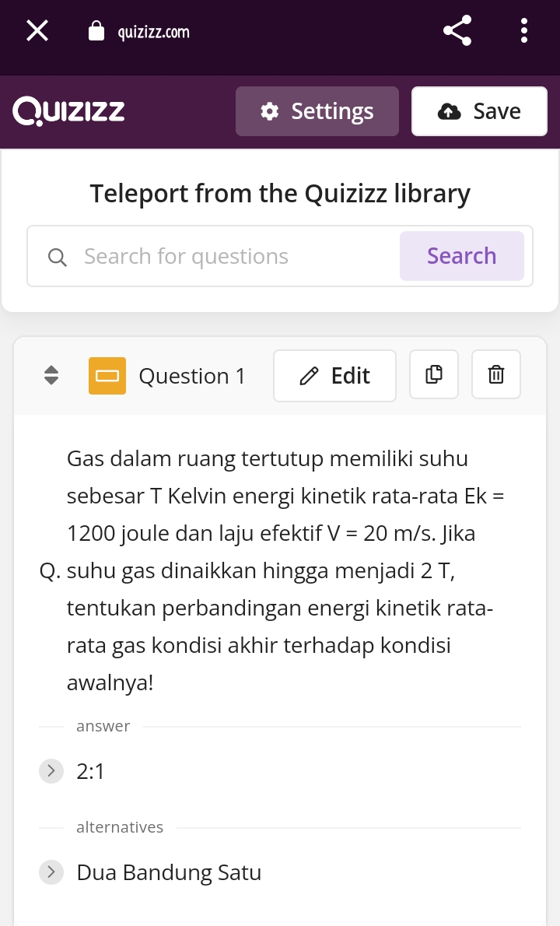This screenshot has width=560, height=926.
Task: Expand the Dua Bandung Satu alternative
Action: [x=51, y=872]
